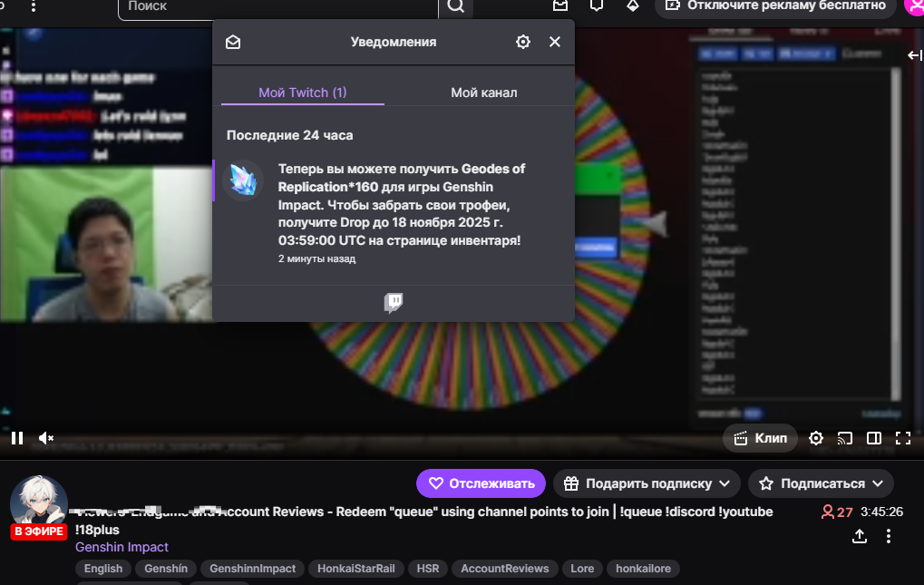The height and width of the screenshot is (585, 924).
Task: Select the AccountReviews tag
Action: 505,569
